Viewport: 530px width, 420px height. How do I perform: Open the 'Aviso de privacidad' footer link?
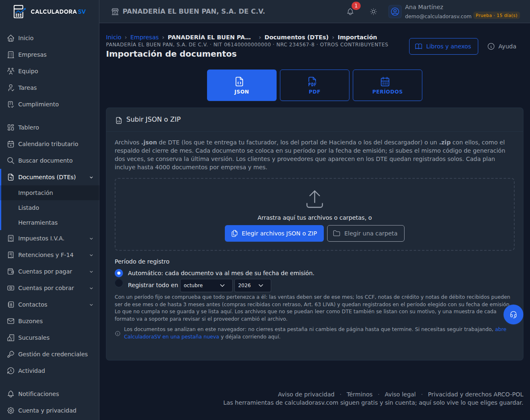coord(306,394)
